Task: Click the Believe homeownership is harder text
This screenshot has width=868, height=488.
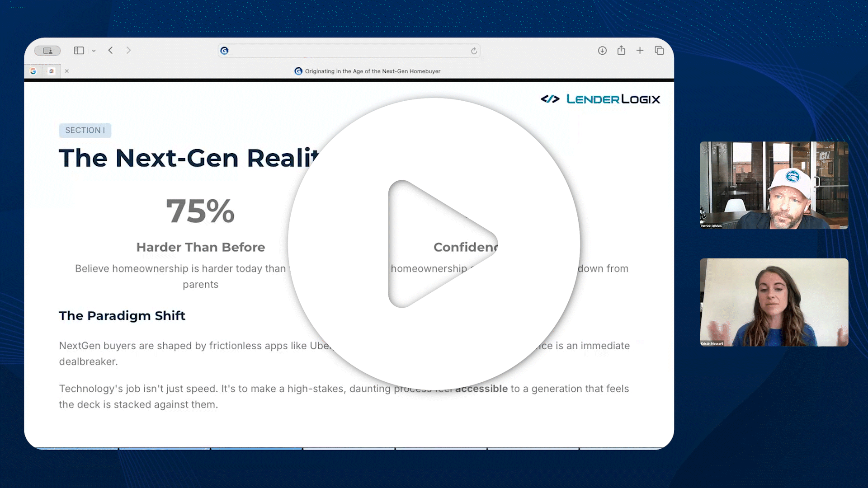Action: [x=181, y=276]
